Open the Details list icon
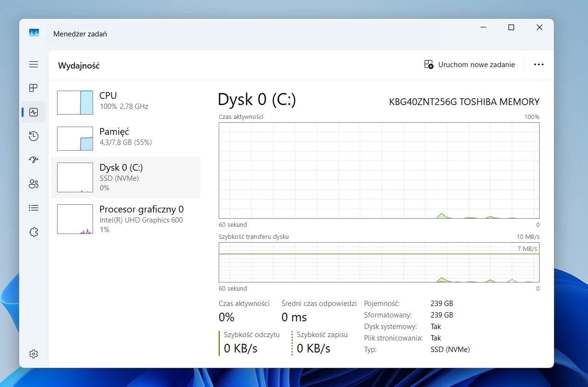 click(x=33, y=208)
